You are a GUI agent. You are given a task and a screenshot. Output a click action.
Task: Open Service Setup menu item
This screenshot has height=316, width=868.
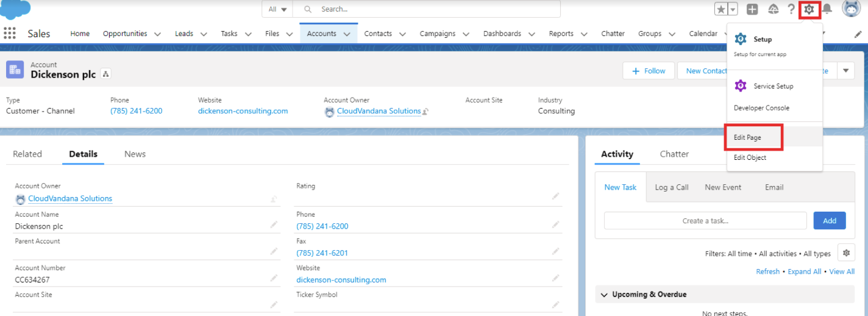775,86
